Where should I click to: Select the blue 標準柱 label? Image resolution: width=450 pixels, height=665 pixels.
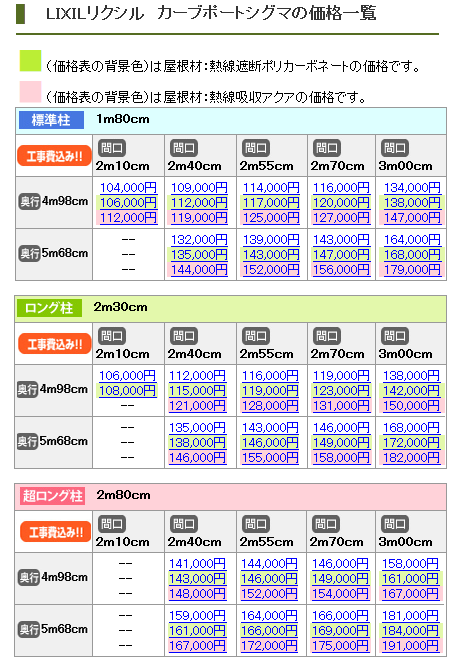(51, 120)
